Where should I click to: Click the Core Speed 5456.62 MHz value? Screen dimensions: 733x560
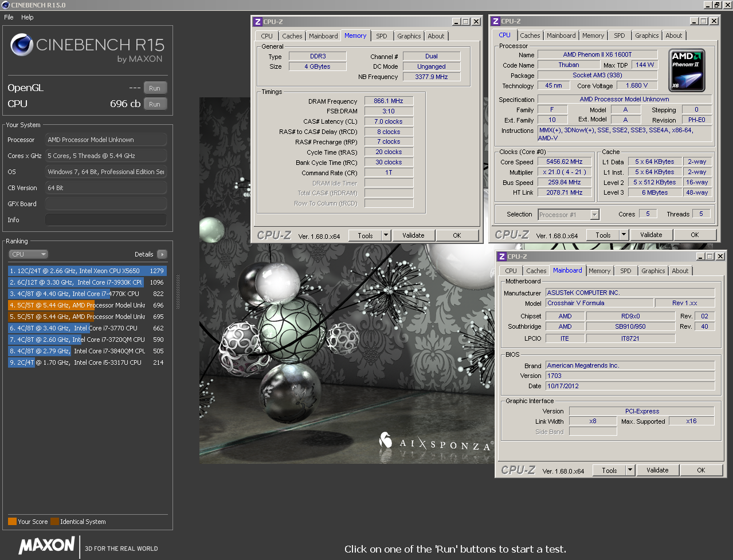pyautogui.click(x=564, y=161)
